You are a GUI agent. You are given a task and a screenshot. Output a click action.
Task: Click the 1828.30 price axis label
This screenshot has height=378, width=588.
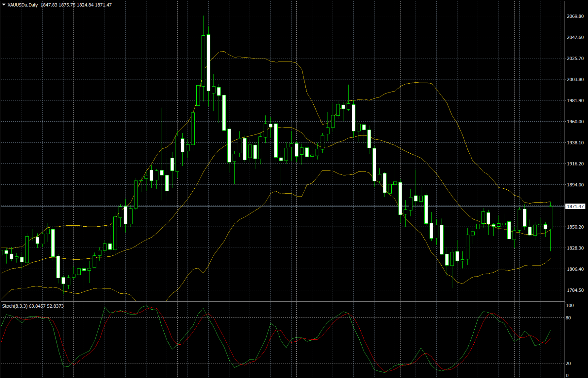tap(575, 248)
